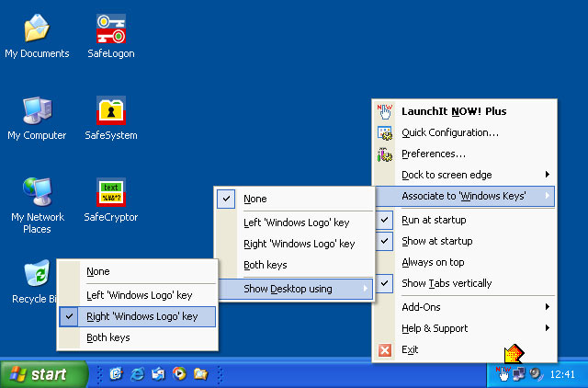Expand Dock to screen edge submenu

(x=464, y=175)
